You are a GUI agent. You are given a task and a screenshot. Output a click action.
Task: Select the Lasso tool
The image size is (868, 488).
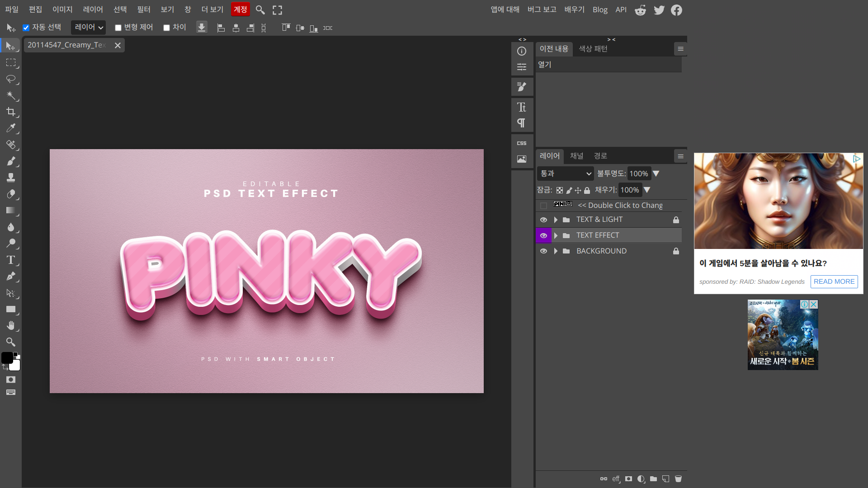click(x=11, y=79)
